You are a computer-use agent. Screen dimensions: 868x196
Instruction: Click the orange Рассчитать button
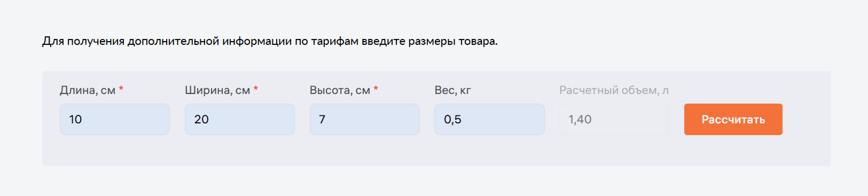tap(733, 119)
